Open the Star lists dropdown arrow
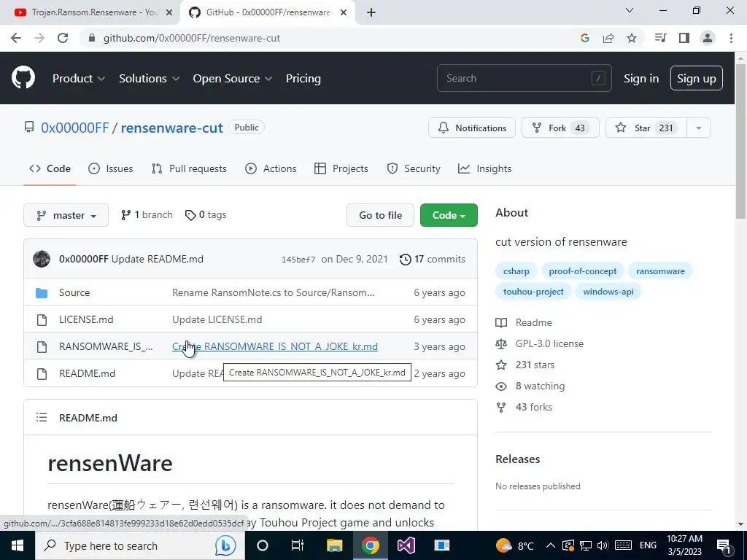Screen dimensions: 747x560 pyautogui.click(x=699, y=128)
